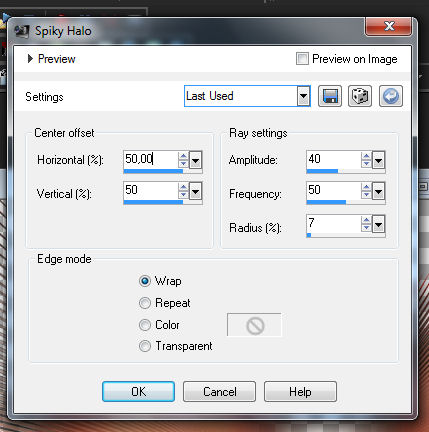Expand the Preview disclosure triangle
The image size is (429, 432).
(30, 59)
